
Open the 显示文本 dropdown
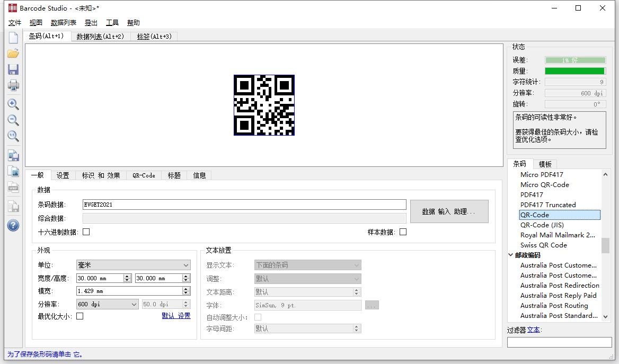[307, 265]
